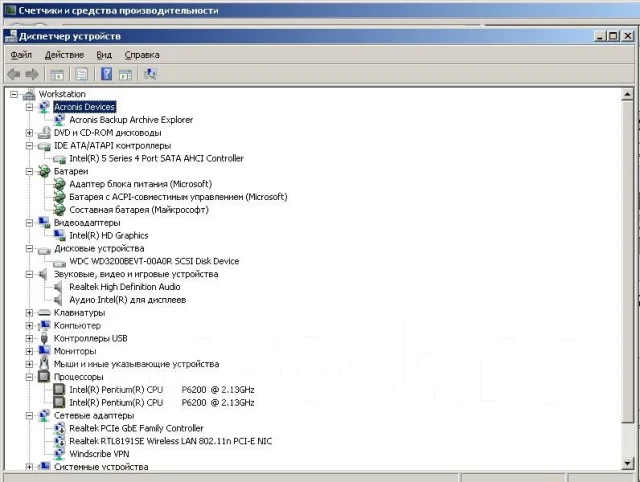
Task: Click the show console tree toolbar icon
Action: click(x=57, y=74)
